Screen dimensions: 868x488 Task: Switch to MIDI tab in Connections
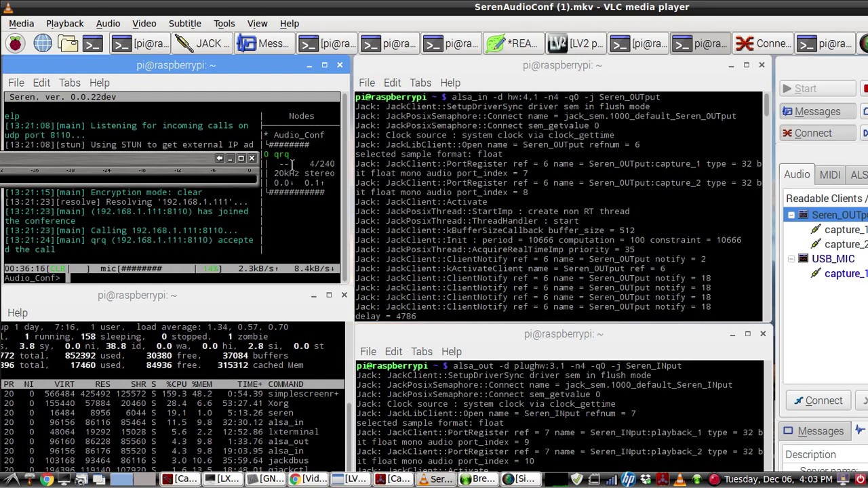[x=830, y=175]
